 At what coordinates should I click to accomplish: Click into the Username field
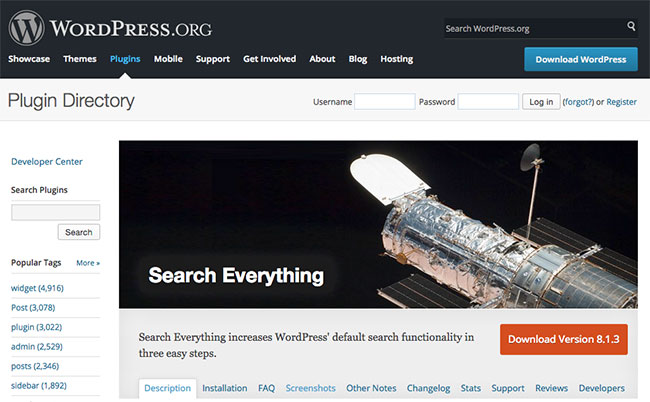coord(385,102)
